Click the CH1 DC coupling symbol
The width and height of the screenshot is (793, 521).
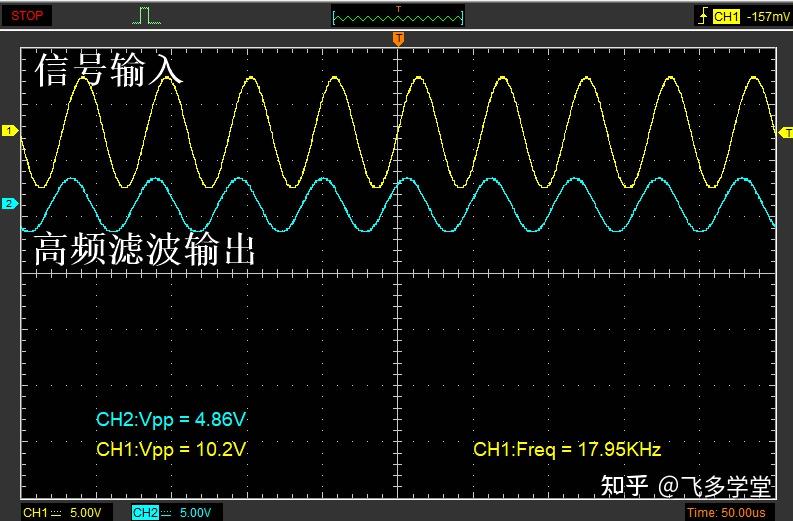56,513
